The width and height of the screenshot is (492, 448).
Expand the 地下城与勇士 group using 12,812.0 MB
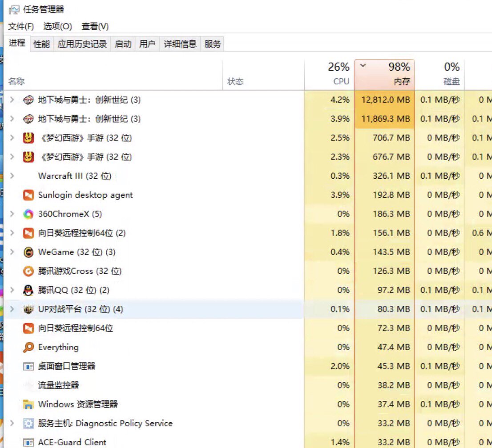[x=12, y=100]
